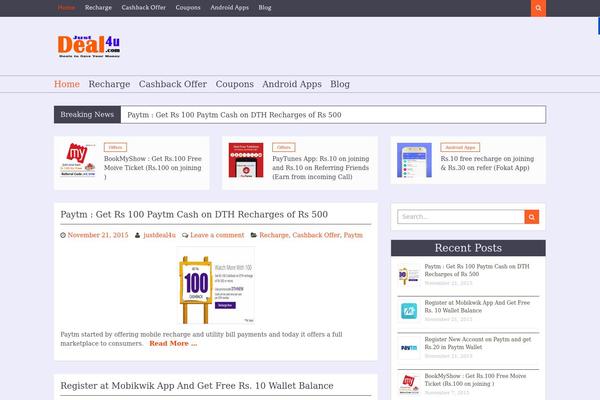Viewport: 600px width, 400px height.
Task: Go to Coupons in main navigation
Action: (x=235, y=84)
